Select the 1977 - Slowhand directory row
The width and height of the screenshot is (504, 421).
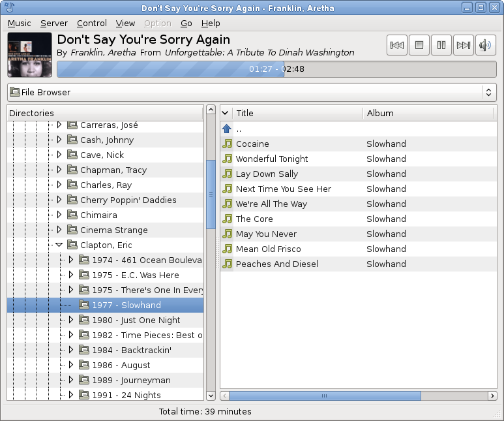coord(105,305)
